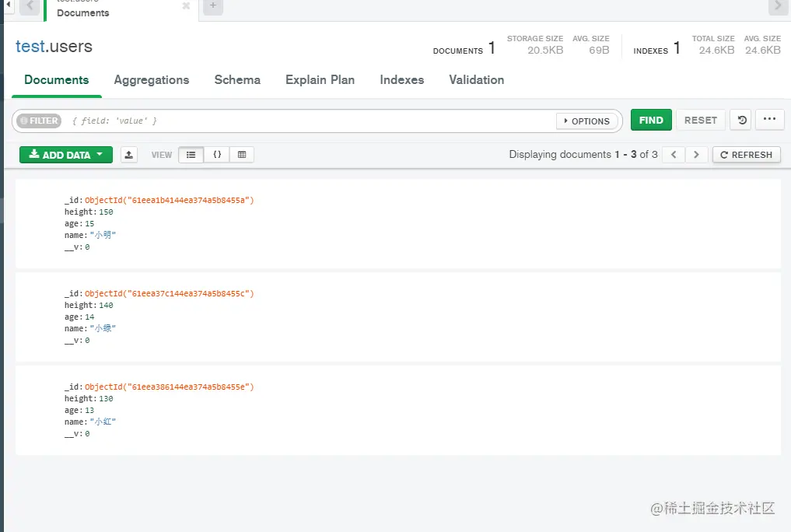Go to previous page of documents
Viewport: 791px width, 532px height.
[x=674, y=155]
